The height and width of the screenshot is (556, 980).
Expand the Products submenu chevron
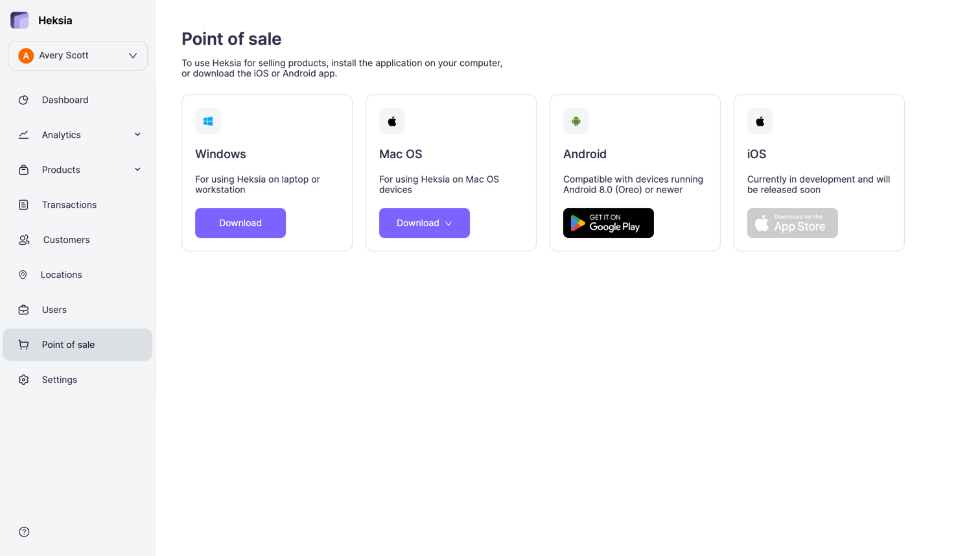click(x=137, y=169)
